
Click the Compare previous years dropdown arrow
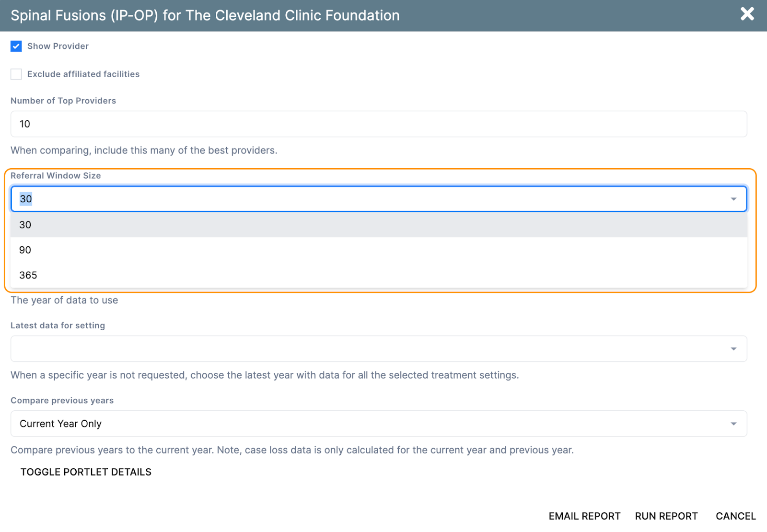pos(733,424)
